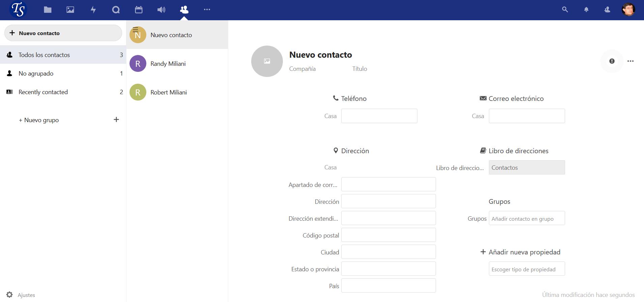Click the contact warning exclamation icon
Image resolution: width=644 pixels, height=302 pixels.
tap(612, 61)
